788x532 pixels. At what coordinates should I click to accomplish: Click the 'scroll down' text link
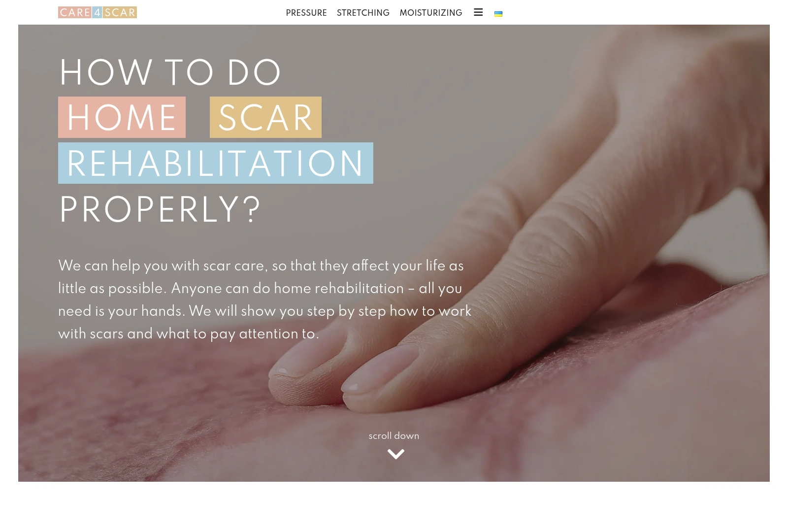(x=394, y=436)
